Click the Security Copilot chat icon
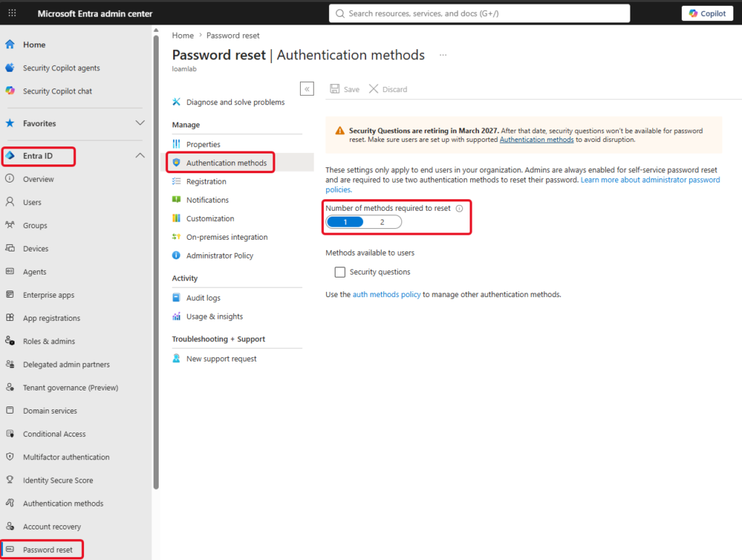742x560 pixels. 10,91
